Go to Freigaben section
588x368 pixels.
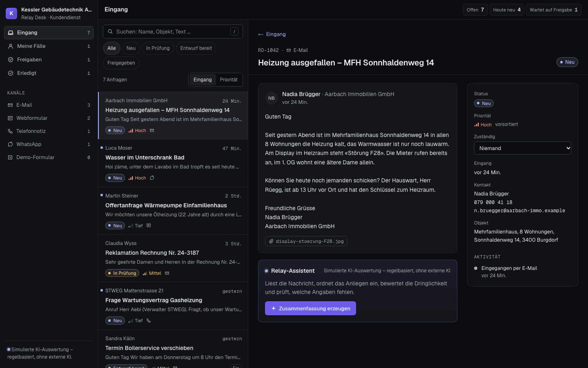click(49, 60)
